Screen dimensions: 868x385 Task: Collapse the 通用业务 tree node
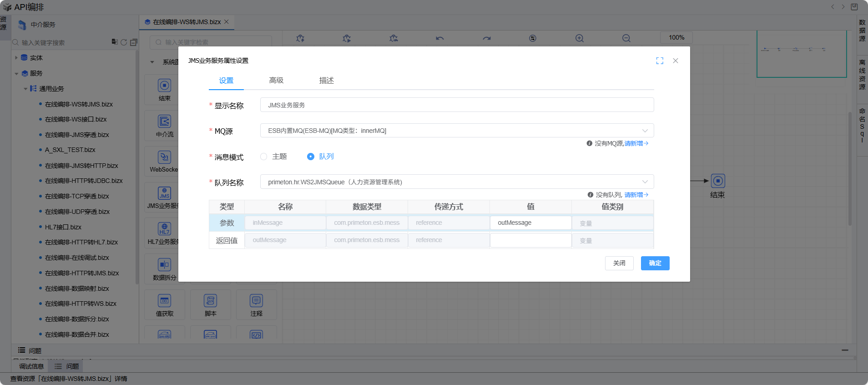[25, 89]
